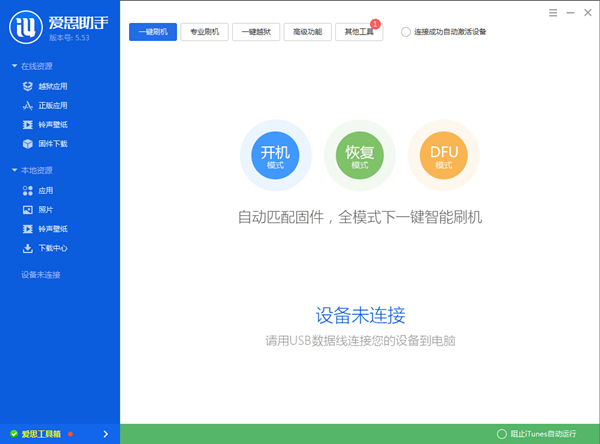Click 设备未连接 status in sidebar
The height and width of the screenshot is (444, 600).
tap(41, 275)
